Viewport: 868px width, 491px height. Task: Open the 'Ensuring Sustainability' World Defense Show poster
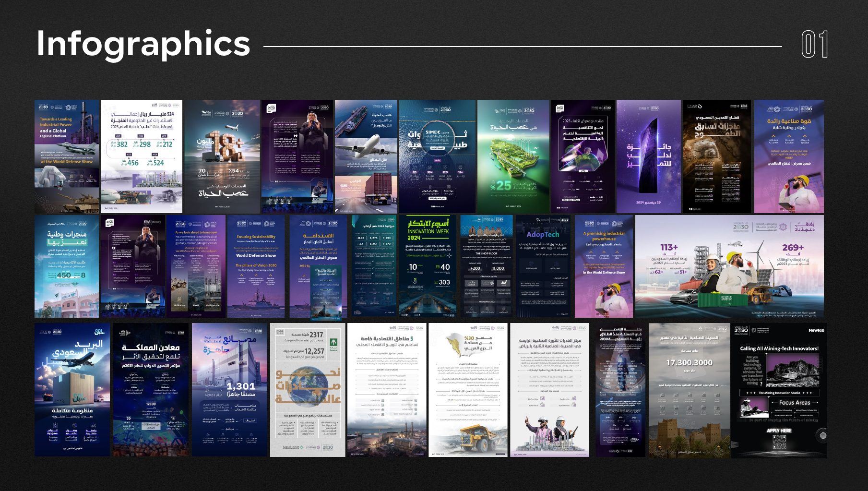pyautogui.click(x=256, y=266)
